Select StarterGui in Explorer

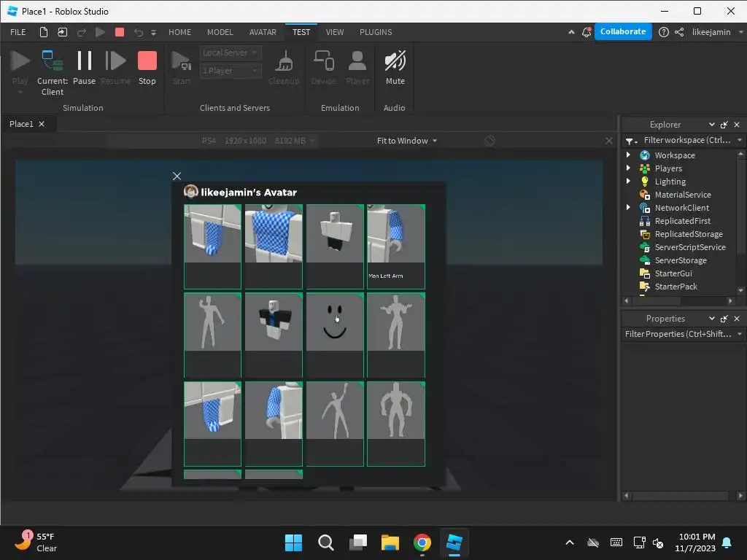point(673,273)
